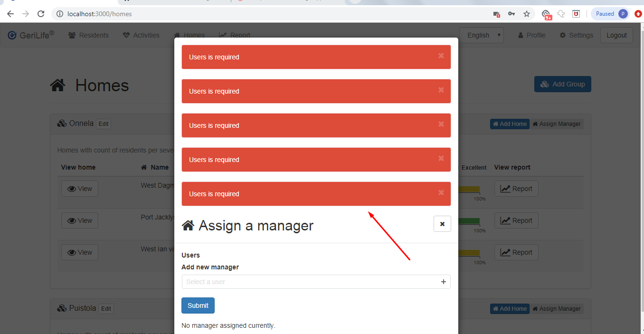Click the Port Jackly green activity bar
644x334 pixels.
[469, 221]
